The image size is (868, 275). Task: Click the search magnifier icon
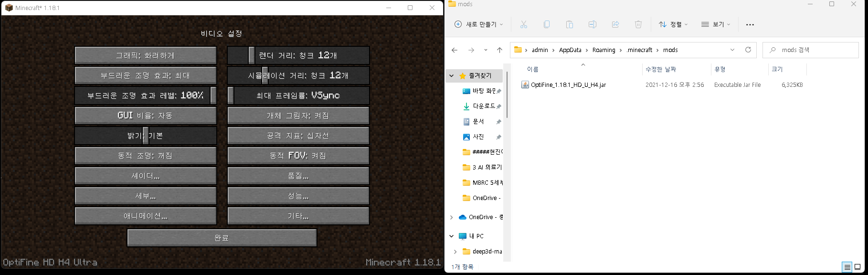(773, 50)
